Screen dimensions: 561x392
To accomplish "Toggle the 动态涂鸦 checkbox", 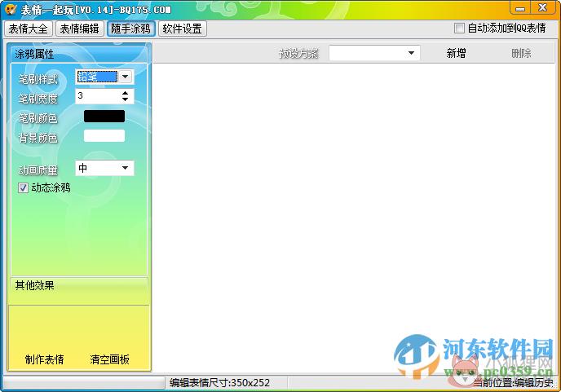I will [x=24, y=187].
